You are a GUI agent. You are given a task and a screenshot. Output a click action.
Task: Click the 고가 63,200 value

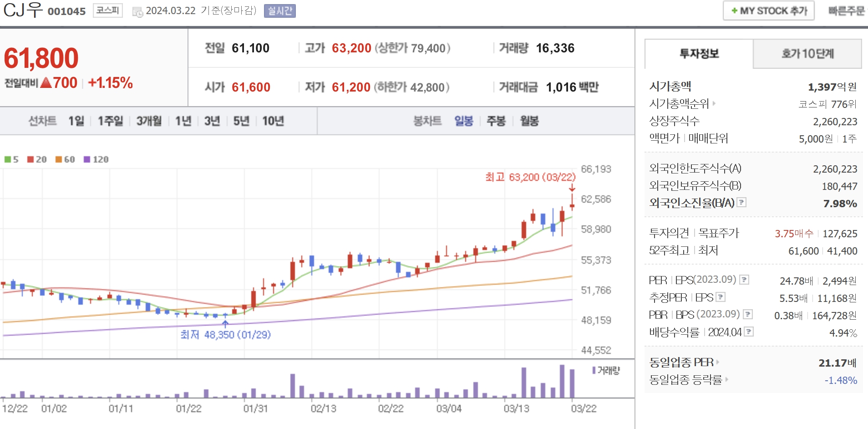351,48
